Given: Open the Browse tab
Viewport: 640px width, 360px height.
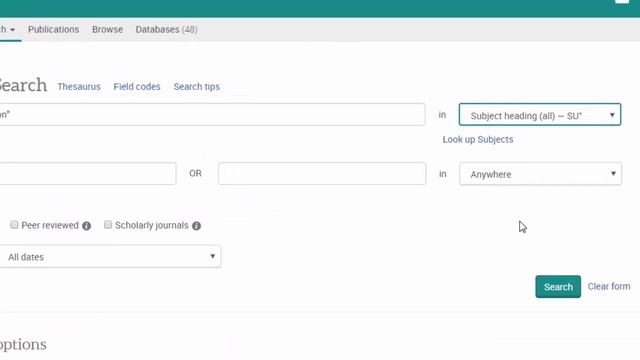Looking at the screenshot, I should click(107, 29).
